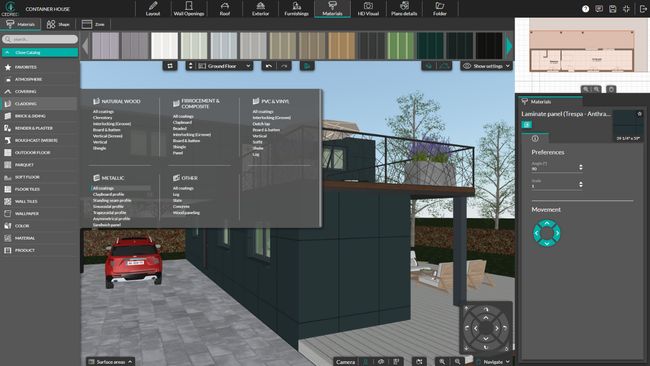Screen dimensions: 650x366
Task: Open the HD Visual step
Action: pos(368,9)
